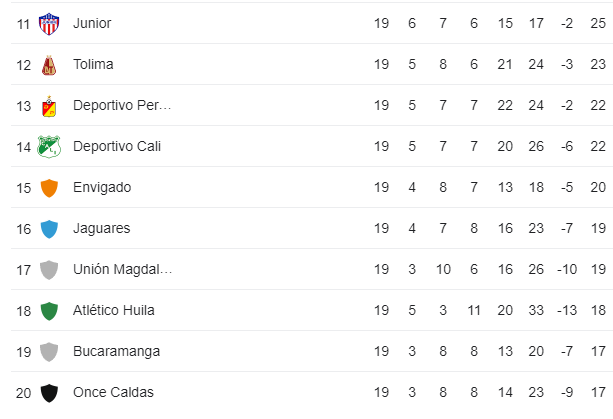This screenshot has width=613, height=419.
Task: Open the Deportivo Pereira crest icon
Action: pos(49,106)
